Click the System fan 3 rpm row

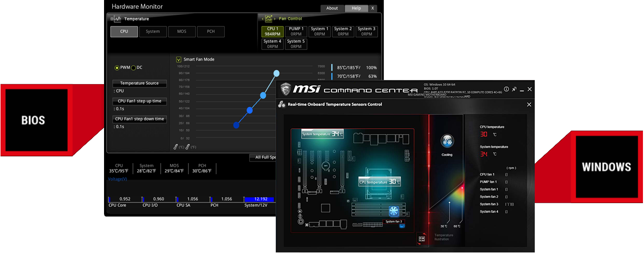click(497, 204)
